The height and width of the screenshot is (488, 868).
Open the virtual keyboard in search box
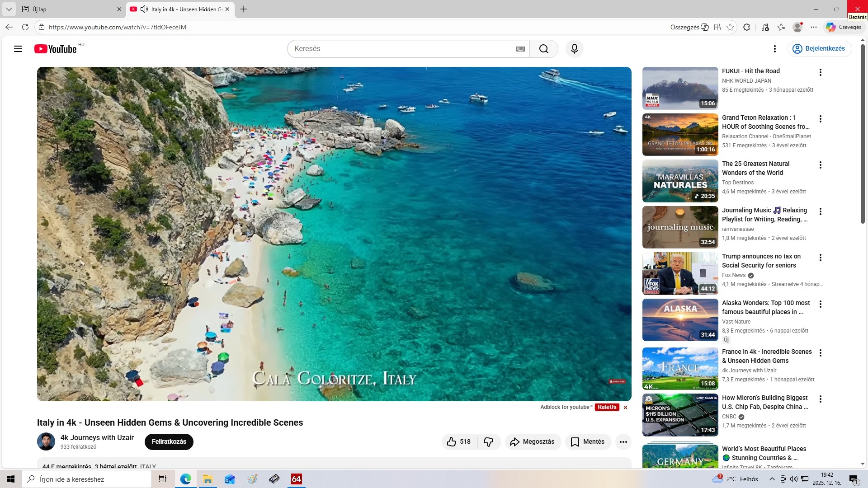click(x=520, y=49)
